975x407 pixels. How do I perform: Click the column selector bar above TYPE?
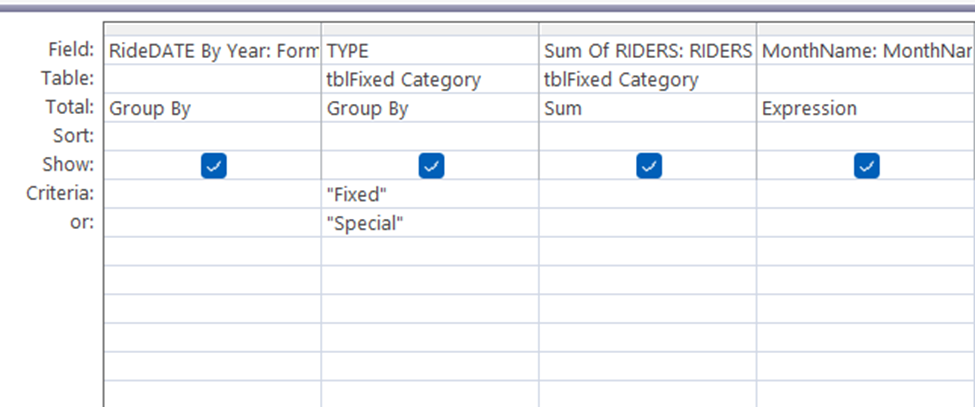click(430, 29)
